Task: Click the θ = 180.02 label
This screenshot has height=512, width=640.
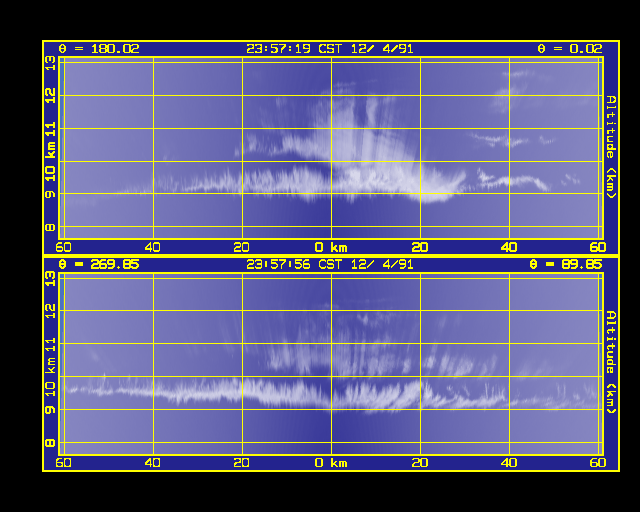Action: 99,49
